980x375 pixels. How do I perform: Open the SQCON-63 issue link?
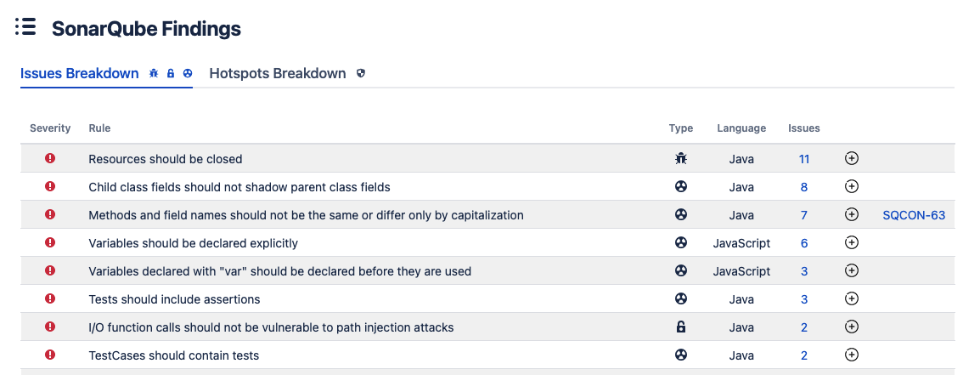[914, 215]
